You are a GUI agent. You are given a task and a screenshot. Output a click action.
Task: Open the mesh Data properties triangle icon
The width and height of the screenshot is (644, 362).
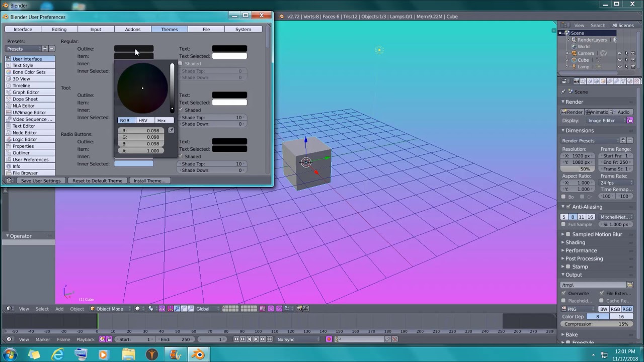point(623,81)
